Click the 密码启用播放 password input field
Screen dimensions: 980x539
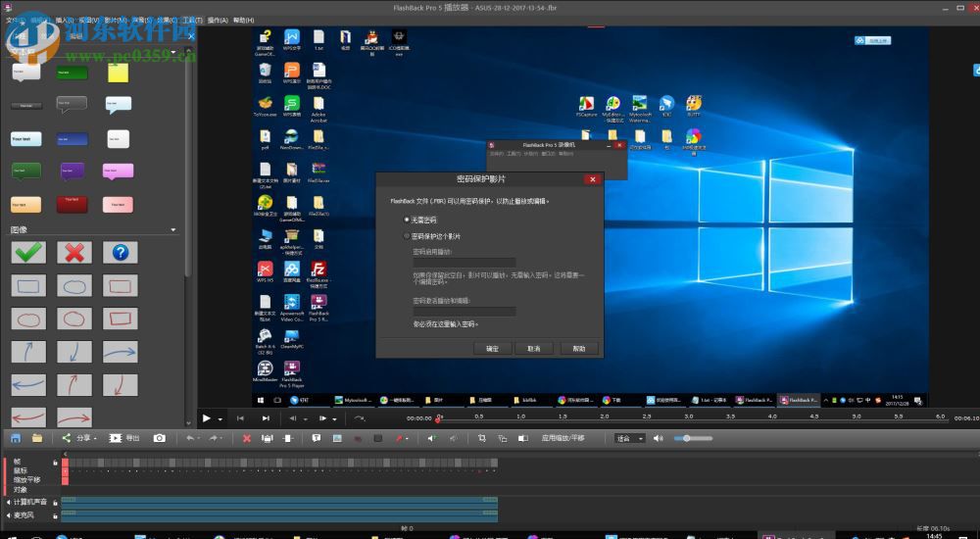(x=464, y=264)
